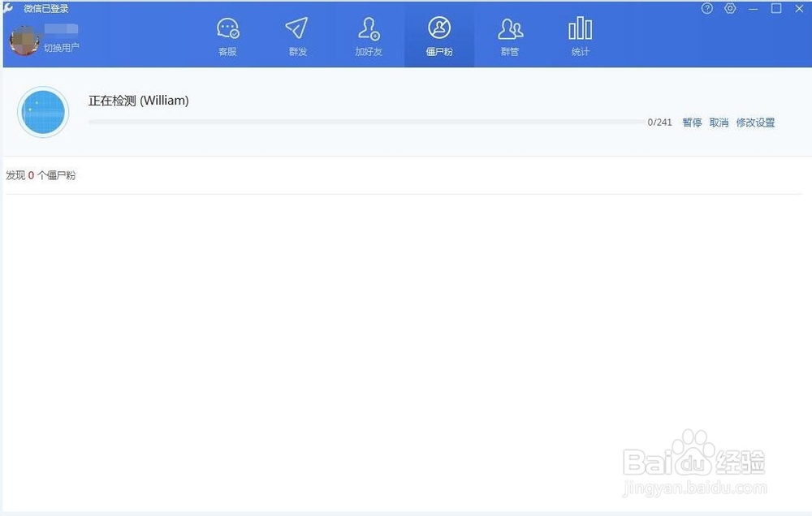This screenshot has height=516, width=812.
Task: Open the 加好友 add friends tab
Action: (368, 37)
